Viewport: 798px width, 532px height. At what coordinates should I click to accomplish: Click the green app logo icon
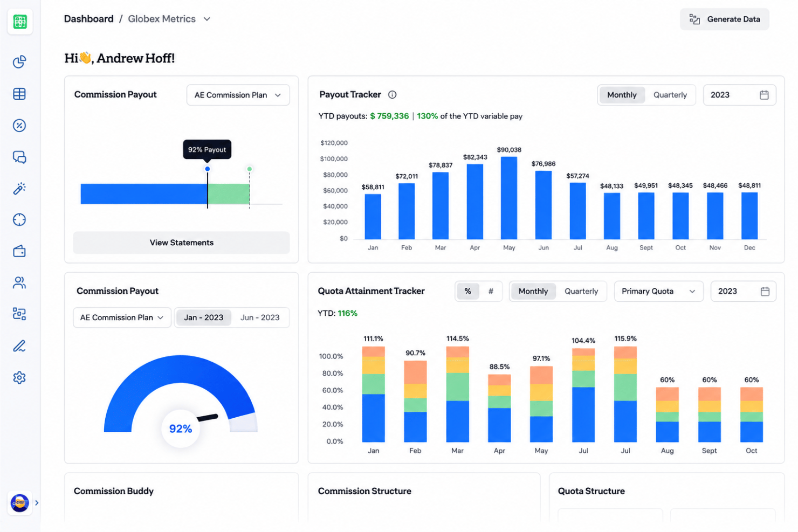coord(20,22)
